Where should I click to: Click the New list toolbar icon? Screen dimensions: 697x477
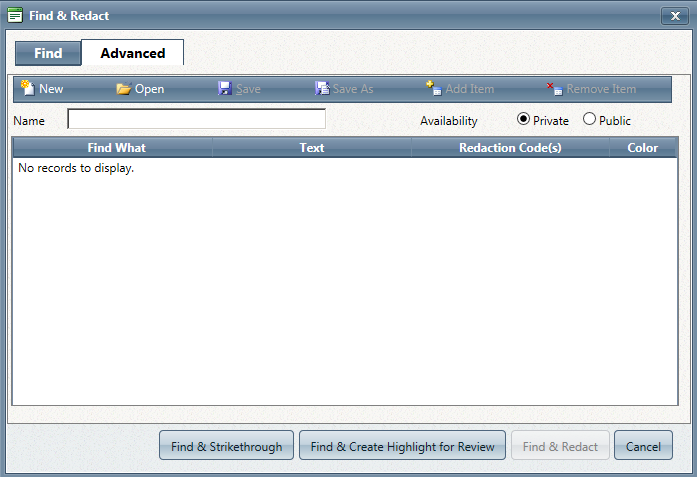pyautogui.click(x=28, y=88)
